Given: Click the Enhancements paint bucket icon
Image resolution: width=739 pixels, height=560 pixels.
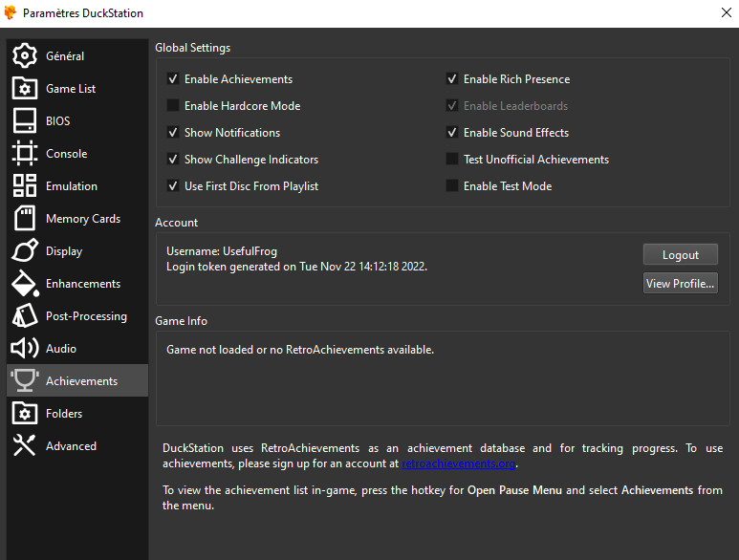Looking at the screenshot, I should (25, 283).
